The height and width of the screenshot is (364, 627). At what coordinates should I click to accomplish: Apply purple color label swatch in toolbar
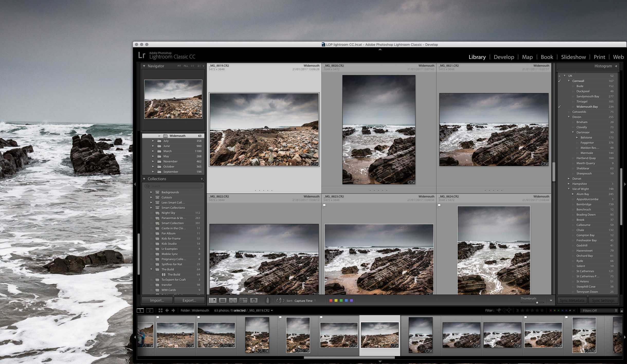(351, 301)
